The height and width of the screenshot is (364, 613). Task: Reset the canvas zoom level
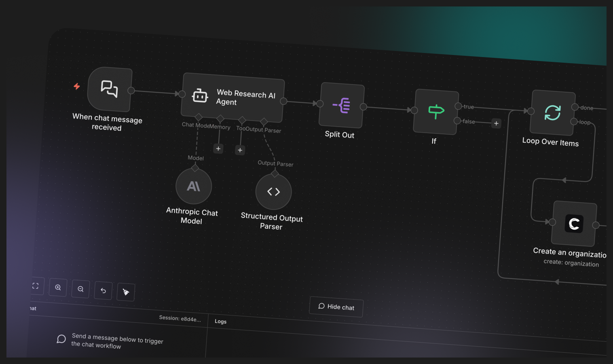[x=103, y=290]
